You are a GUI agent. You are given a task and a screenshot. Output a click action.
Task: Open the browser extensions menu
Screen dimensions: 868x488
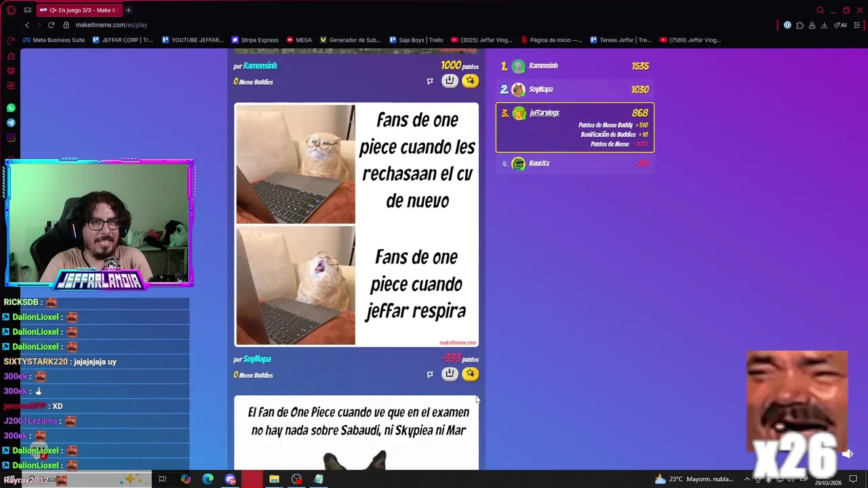coord(800,25)
